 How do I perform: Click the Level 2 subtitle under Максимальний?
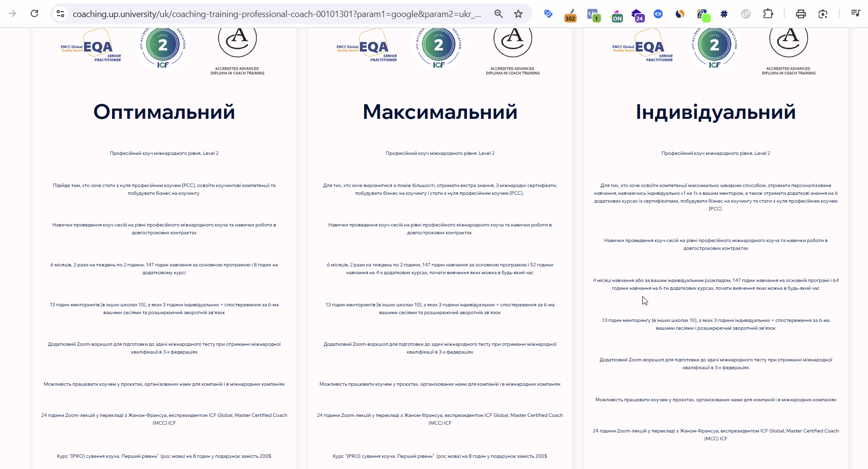(x=440, y=153)
